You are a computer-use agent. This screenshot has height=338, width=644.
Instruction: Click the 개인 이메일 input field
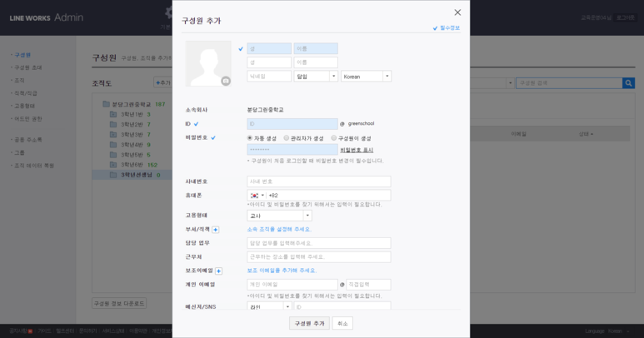292,284
